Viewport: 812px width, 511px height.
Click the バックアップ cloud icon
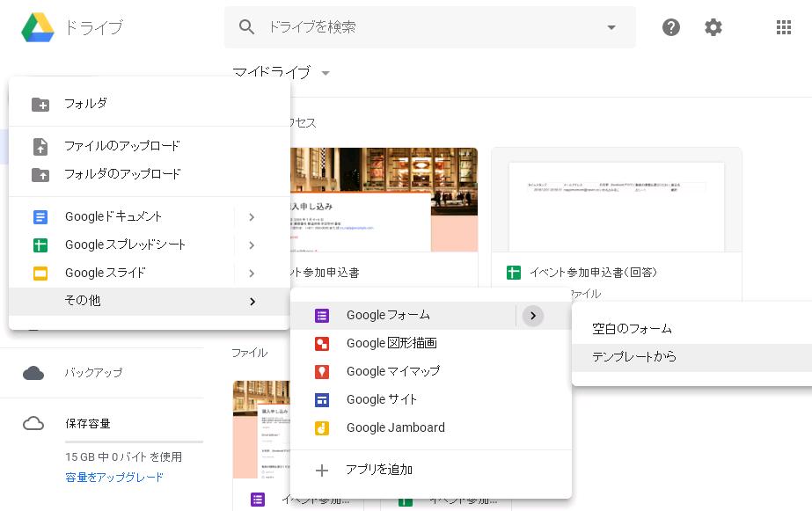(33, 373)
